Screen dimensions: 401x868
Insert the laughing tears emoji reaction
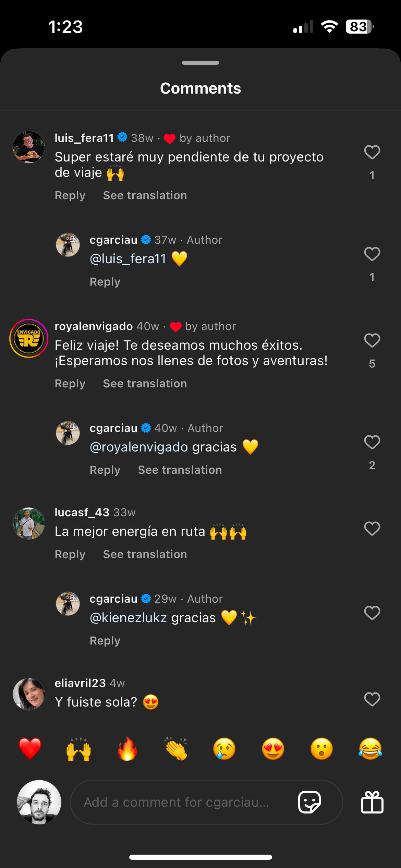tap(370, 749)
